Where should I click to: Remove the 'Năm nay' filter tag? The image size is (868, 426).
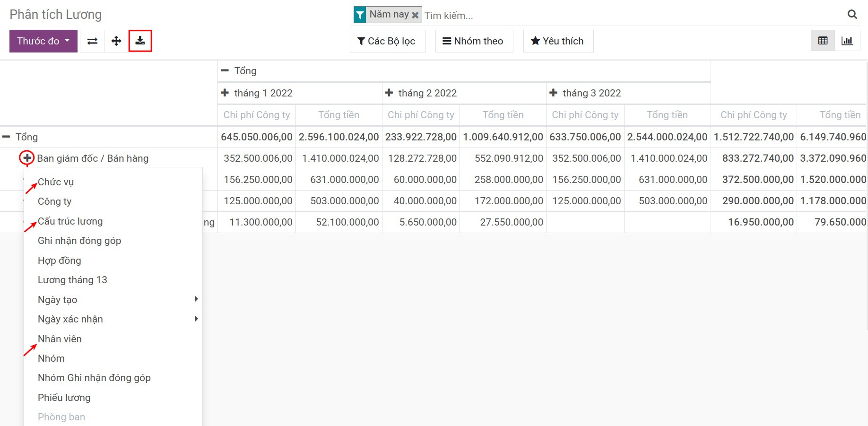415,15
